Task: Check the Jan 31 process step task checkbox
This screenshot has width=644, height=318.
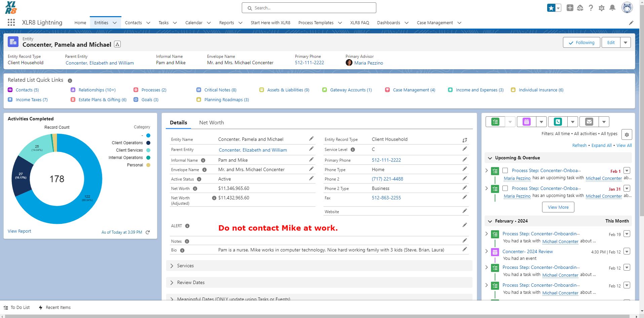Action: pos(505,189)
